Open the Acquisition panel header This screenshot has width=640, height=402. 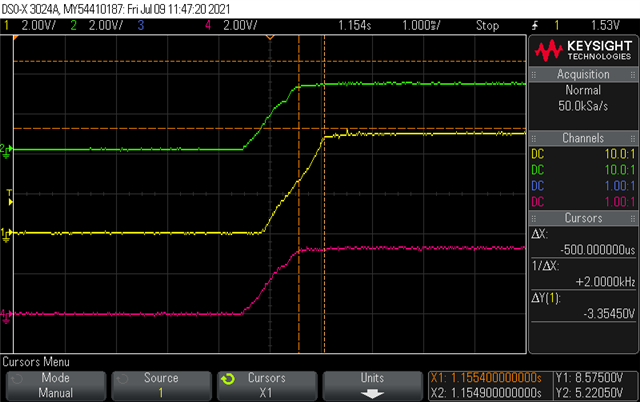[x=583, y=74]
